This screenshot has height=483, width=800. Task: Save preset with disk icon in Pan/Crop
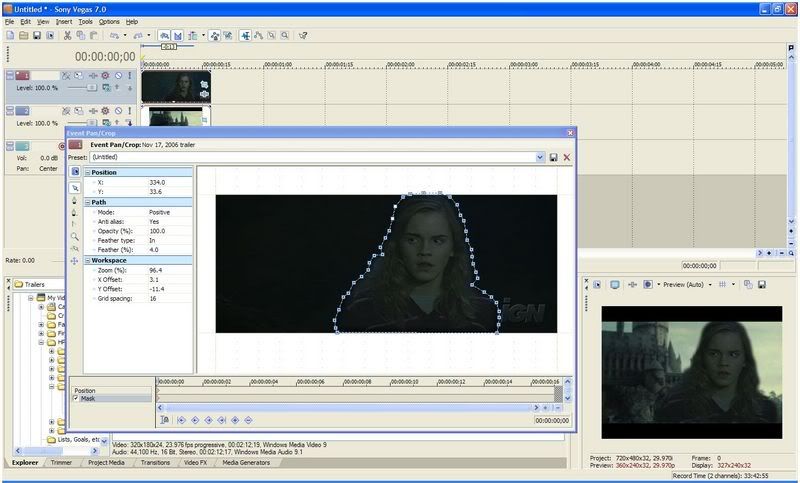(x=553, y=158)
